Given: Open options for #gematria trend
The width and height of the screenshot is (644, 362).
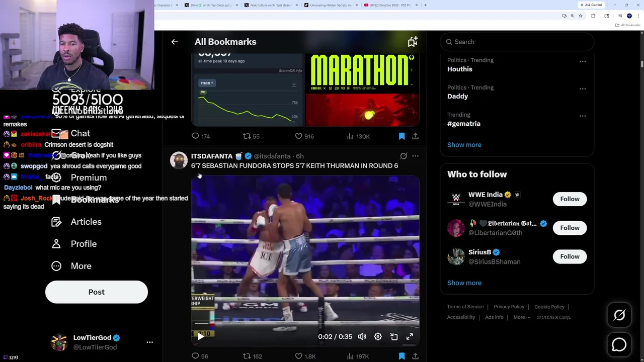Looking at the screenshot, I should [582, 116].
